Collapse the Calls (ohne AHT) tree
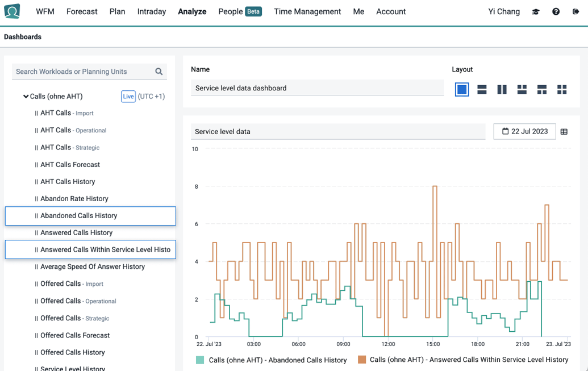Viewport: 588px width, 371px height. coord(26,97)
